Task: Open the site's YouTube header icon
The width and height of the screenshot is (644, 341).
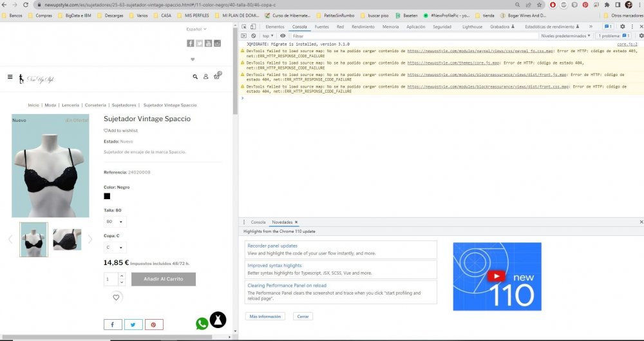Action: [208, 43]
